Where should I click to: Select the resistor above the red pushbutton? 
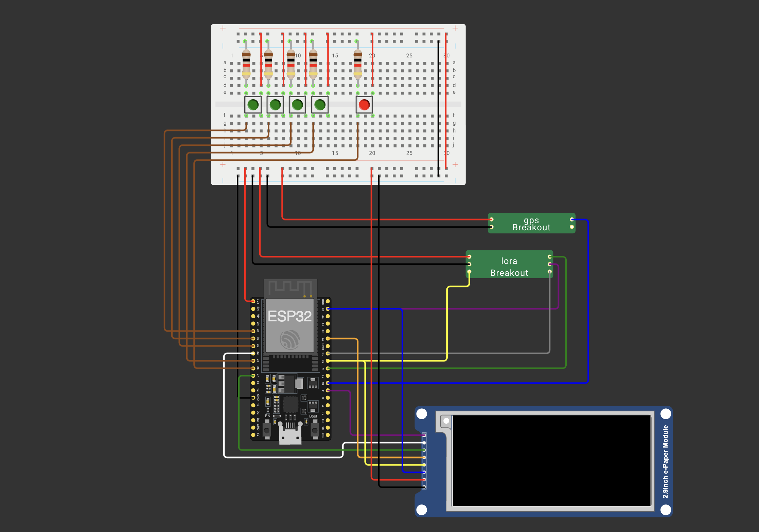(358, 64)
